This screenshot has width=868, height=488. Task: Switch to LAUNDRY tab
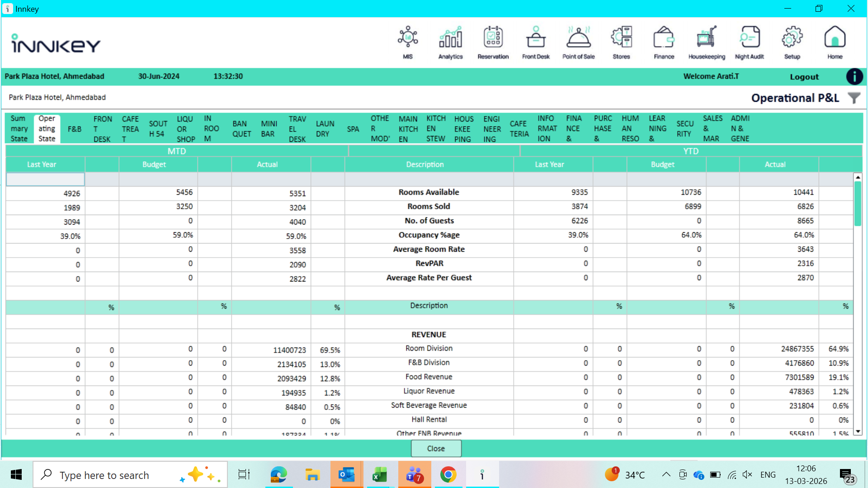(325, 129)
